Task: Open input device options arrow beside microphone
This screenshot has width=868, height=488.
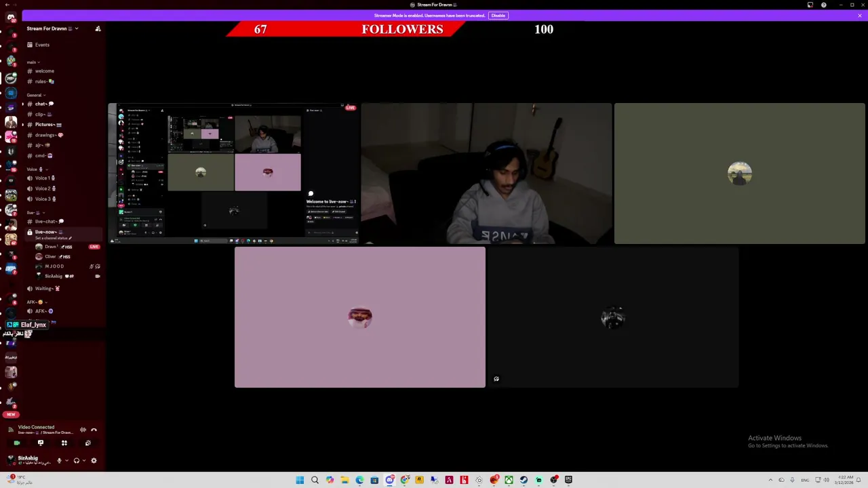Action: 67,461
